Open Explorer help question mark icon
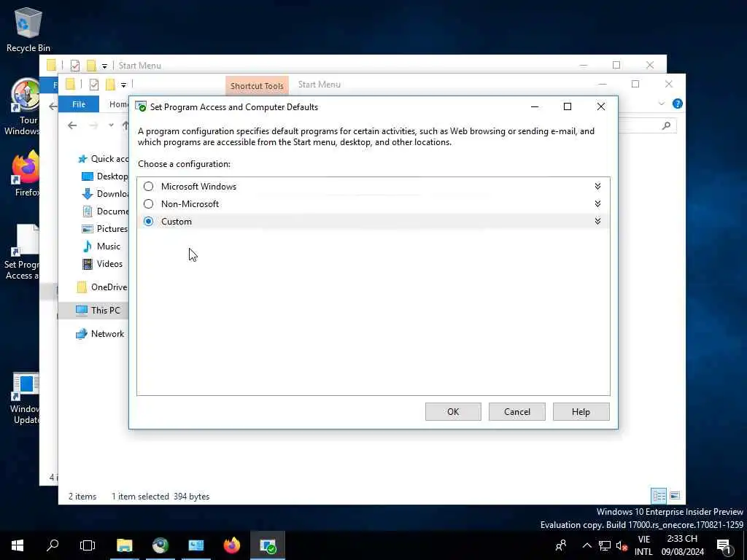747x560 pixels. (x=678, y=104)
